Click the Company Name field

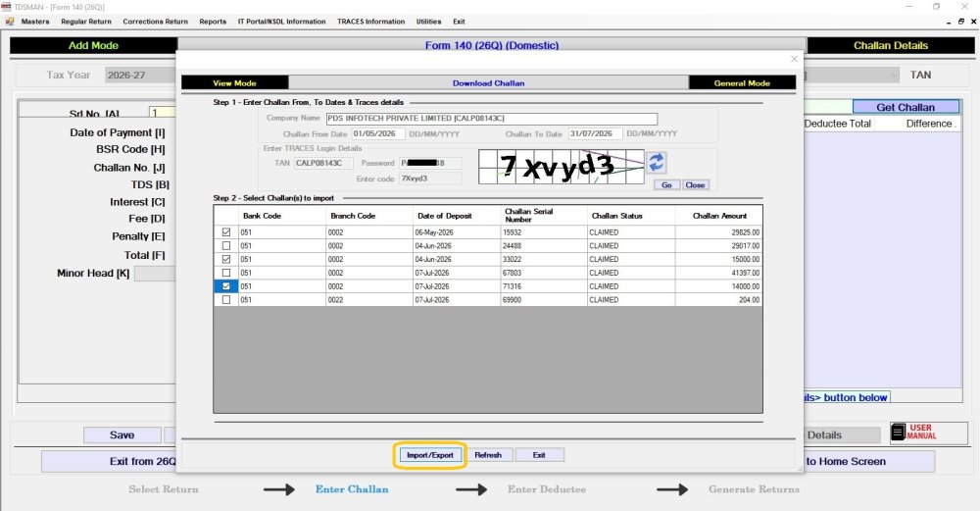[x=492, y=119]
